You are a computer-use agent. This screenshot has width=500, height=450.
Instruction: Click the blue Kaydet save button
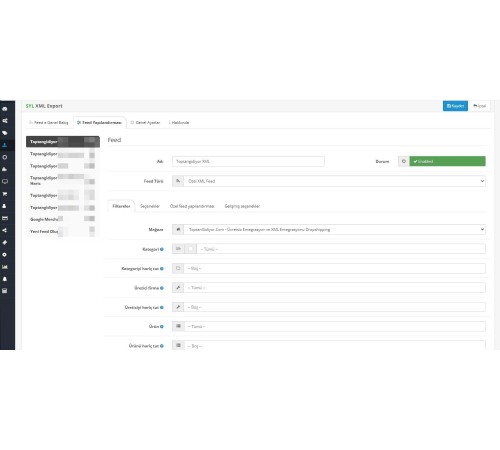coord(455,106)
